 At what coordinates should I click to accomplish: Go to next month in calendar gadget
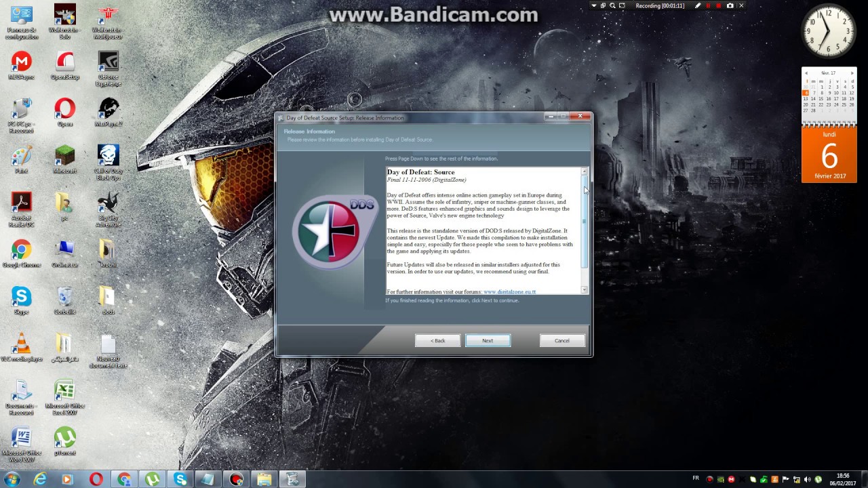click(x=852, y=73)
